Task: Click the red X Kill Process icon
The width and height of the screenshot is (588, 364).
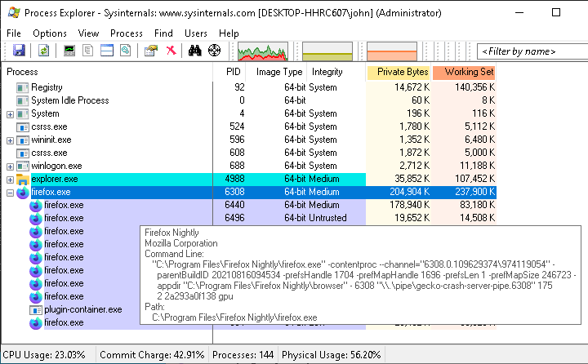Action: pyautogui.click(x=171, y=51)
